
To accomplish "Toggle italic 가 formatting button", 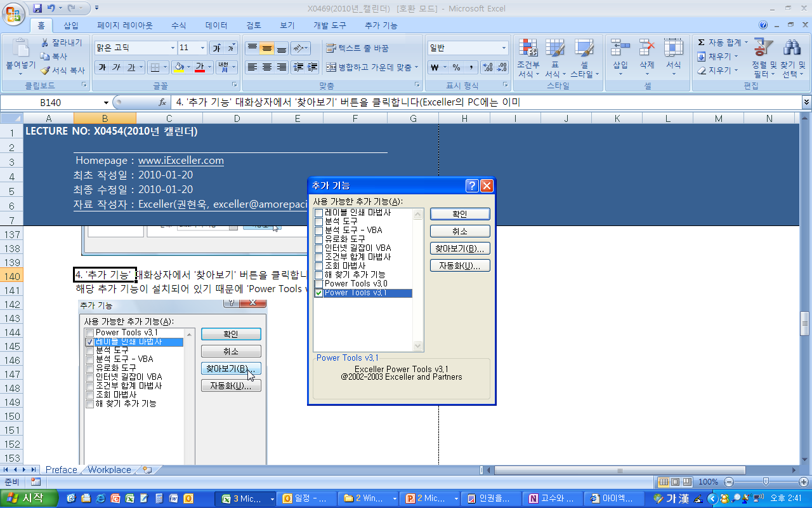I will tap(116, 67).
